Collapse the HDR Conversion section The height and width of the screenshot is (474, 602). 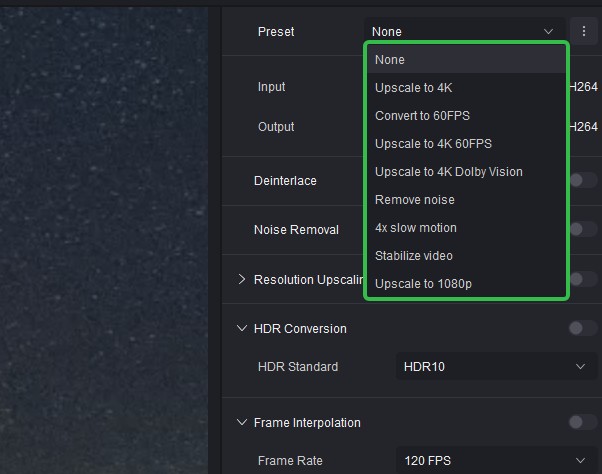pyautogui.click(x=242, y=328)
